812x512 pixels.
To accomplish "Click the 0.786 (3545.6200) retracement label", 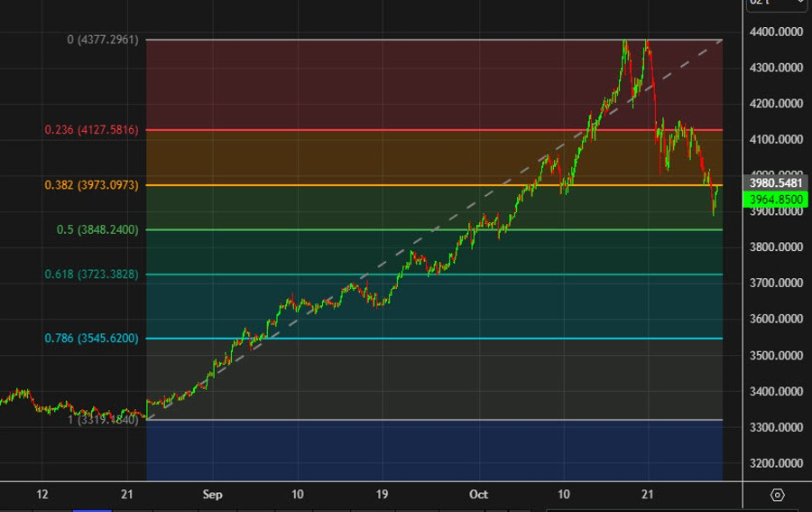I will click(x=91, y=339).
